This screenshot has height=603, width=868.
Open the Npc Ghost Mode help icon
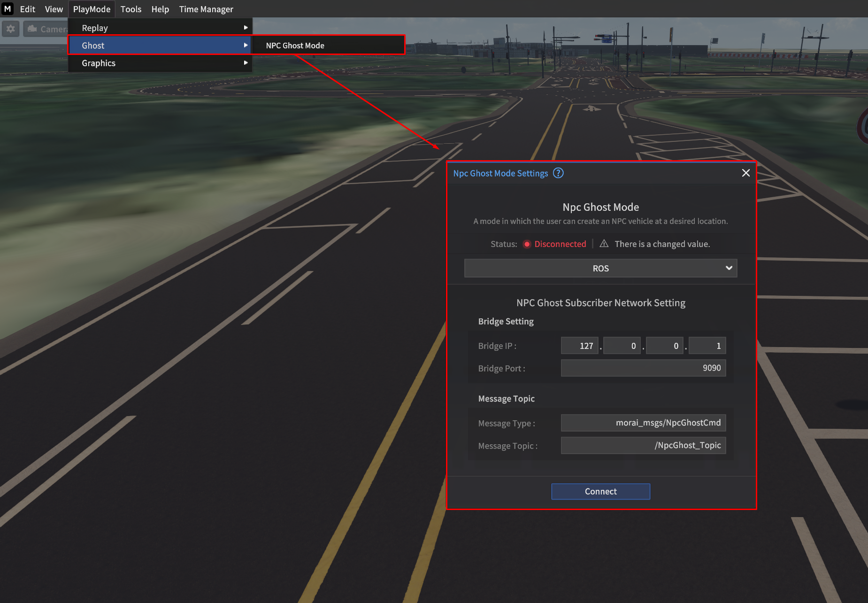tap(558, 173)
